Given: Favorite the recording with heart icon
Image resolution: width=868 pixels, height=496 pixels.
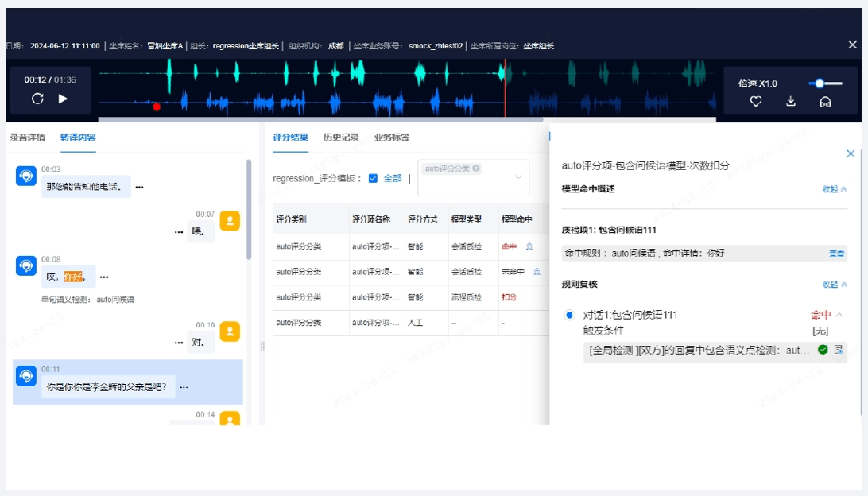Looking at the screenshot, I should (756, 101).
